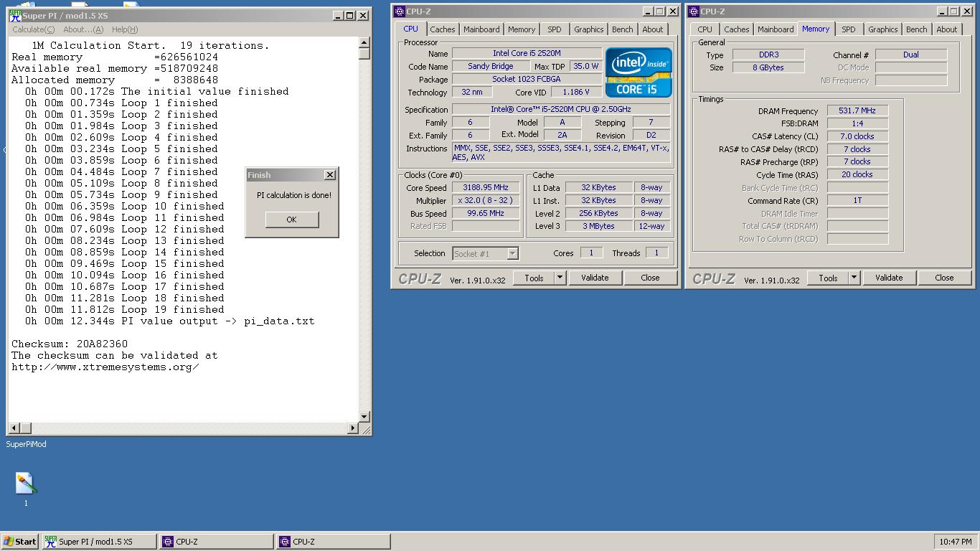Open the Caches tab in left CPU-Z
The width and height of the screenshot is (980, 551).
[443, 29]
